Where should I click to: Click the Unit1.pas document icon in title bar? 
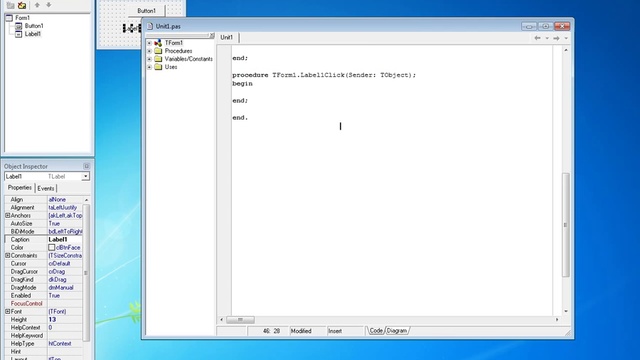[x=150, y=26]
